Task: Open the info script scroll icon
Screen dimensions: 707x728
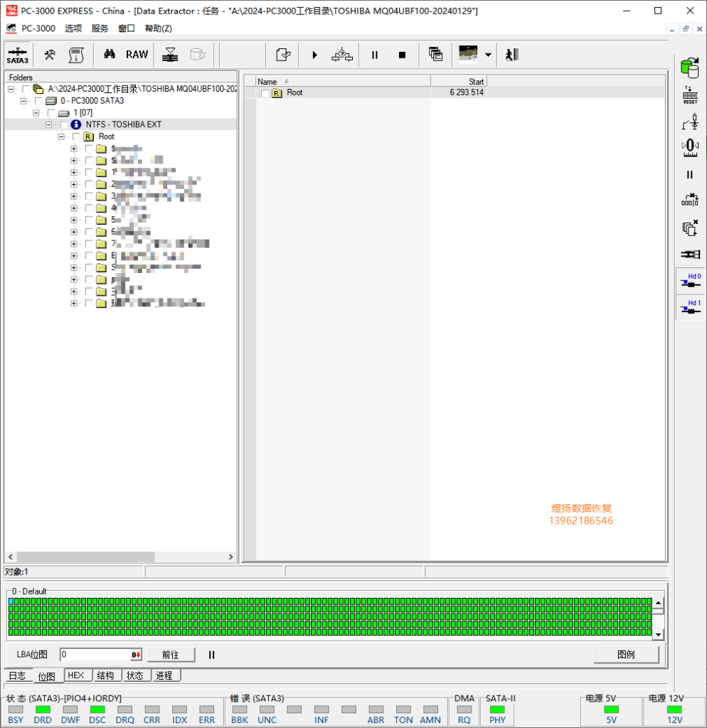Action: click(x=76, y=55)
